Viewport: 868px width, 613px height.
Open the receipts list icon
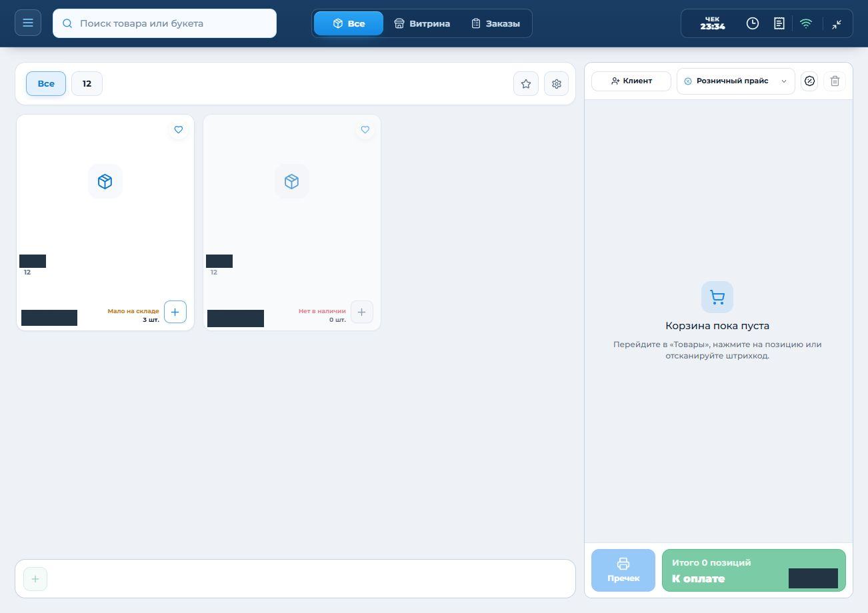pos(779,23)
